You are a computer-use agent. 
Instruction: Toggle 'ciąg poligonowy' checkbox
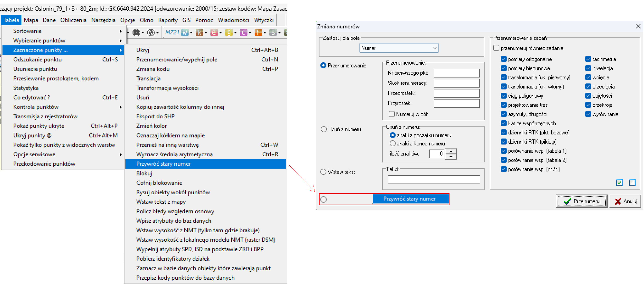click(503, 96)
